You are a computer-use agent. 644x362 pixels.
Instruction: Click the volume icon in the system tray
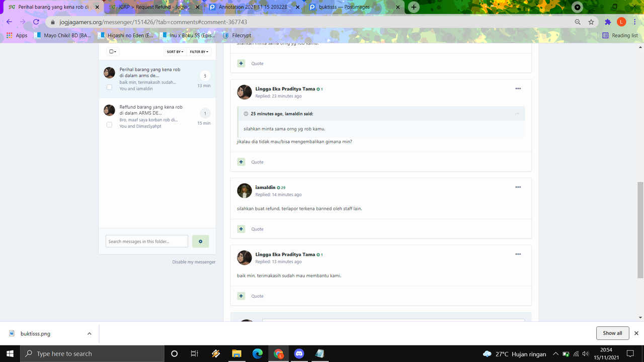click(x=585, y=354)
